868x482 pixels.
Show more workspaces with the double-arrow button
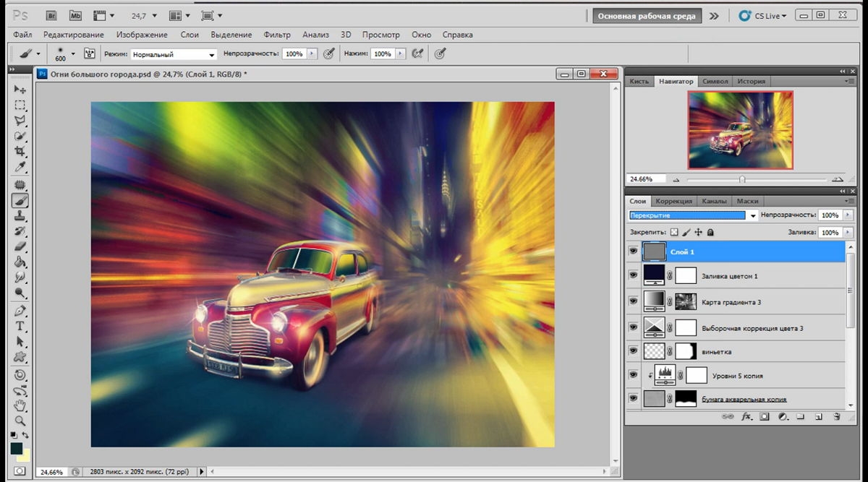click(x=714, y=16)
